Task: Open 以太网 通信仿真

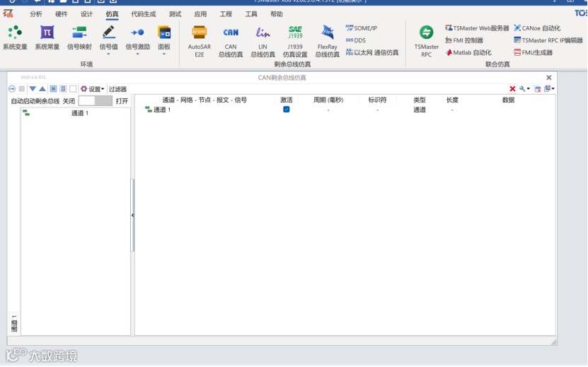Action: pyautogui.click(x=372, y=52)
